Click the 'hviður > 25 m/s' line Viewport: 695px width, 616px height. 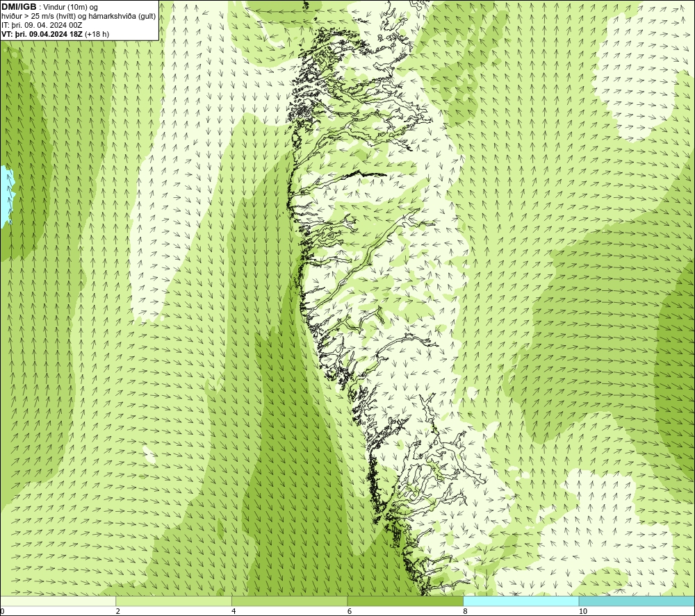pyautogui.click(x=79, y=17)
